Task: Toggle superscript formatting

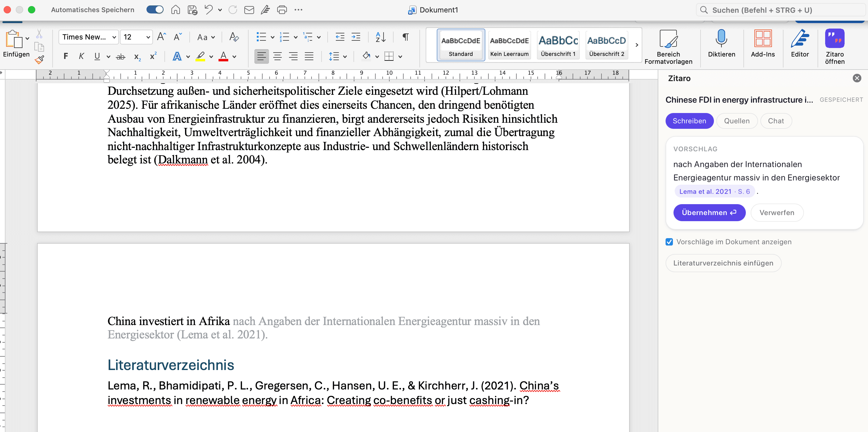Action: pos(153,56)
